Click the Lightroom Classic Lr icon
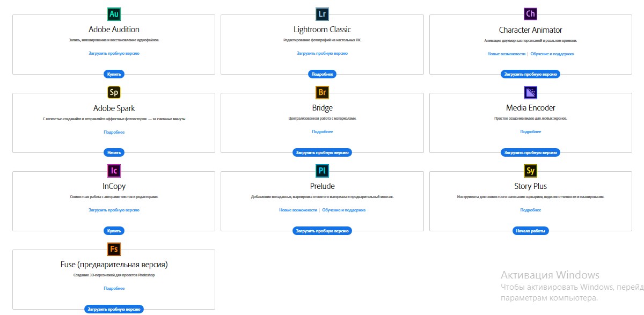 [322, 14]
